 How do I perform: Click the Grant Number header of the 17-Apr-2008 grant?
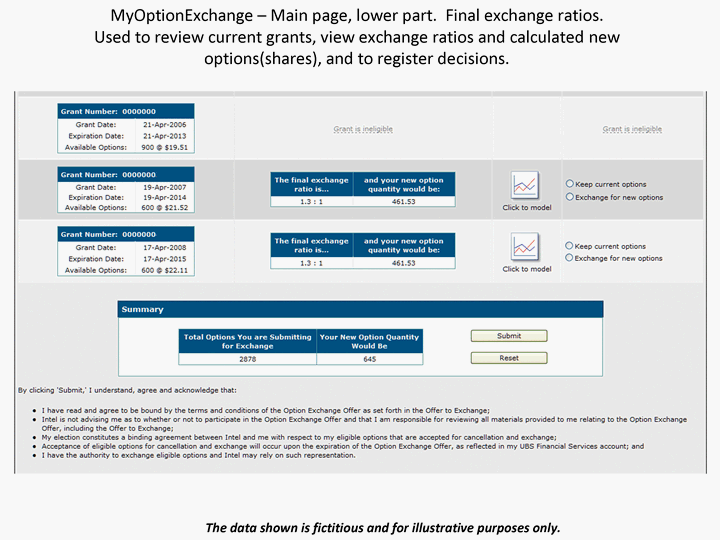click(126, 235)
